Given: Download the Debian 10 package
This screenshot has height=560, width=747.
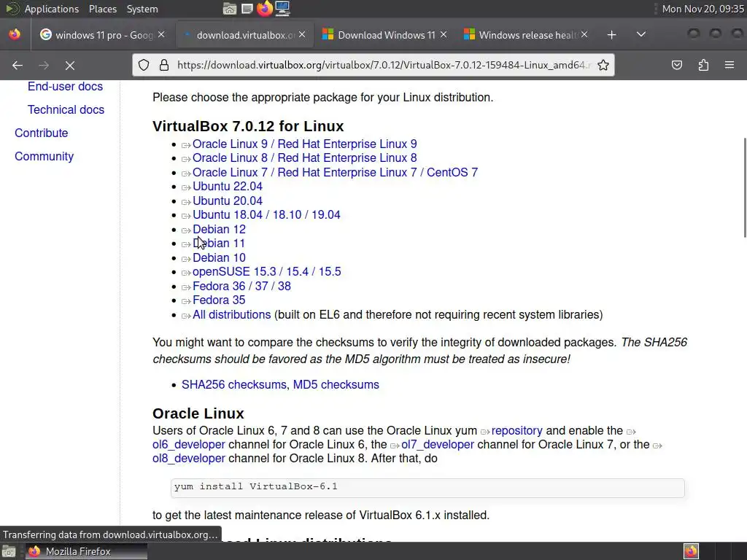Looking at the screenshot, I should [x=219, y=257].
